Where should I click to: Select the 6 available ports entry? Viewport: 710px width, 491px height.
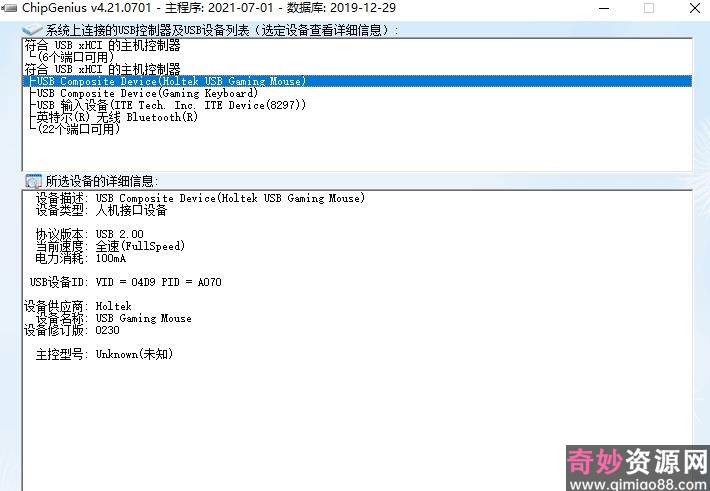[x=72, y=57]
